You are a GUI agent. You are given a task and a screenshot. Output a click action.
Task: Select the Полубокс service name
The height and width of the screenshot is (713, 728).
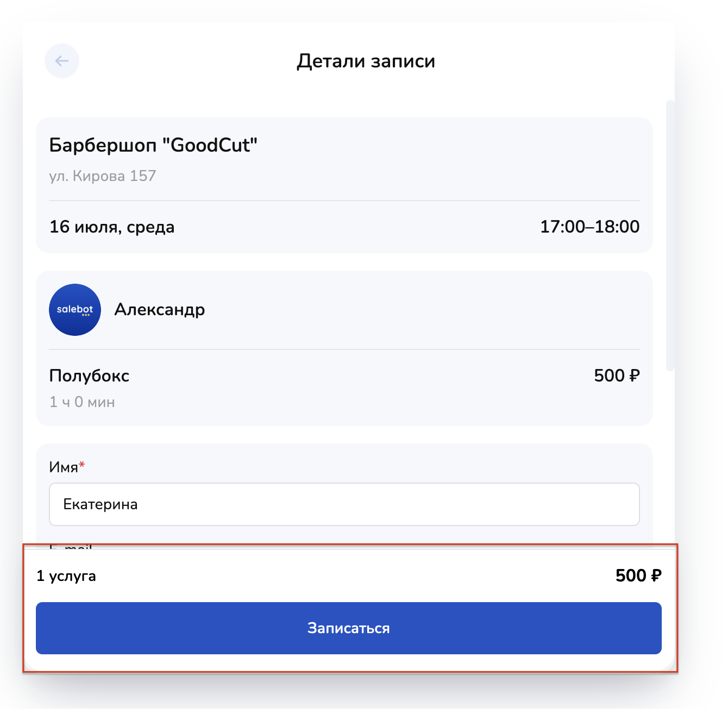pos(89,376)
